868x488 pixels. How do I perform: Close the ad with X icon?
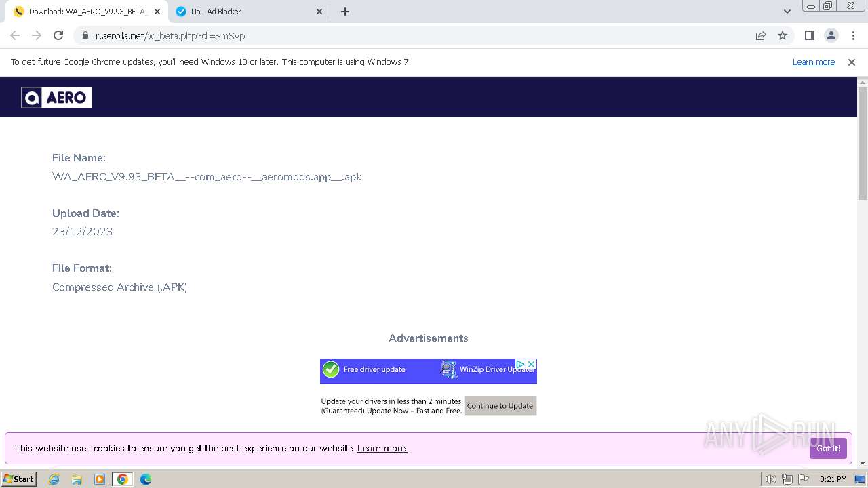tap(532, 364)
